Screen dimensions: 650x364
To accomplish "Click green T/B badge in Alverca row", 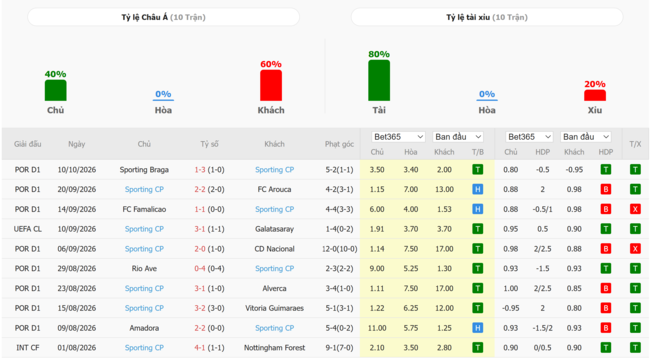I will pos(478,288).
